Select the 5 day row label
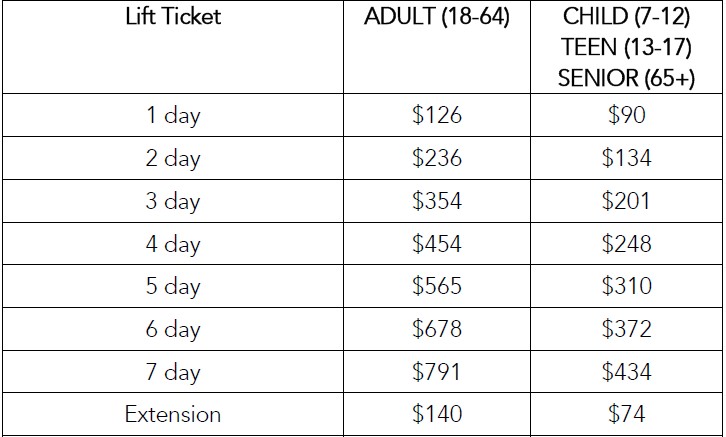726x437 pixels. tap(173, 287)
